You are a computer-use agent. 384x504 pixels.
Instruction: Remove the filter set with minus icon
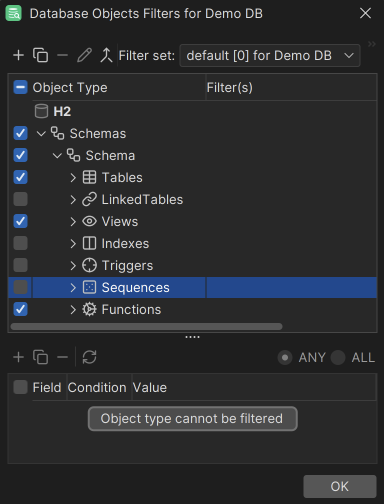[62, 55]
